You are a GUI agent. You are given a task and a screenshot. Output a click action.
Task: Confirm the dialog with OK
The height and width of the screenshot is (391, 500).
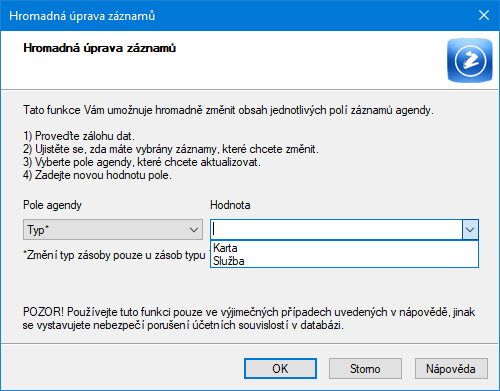click(x=280, y=368)
